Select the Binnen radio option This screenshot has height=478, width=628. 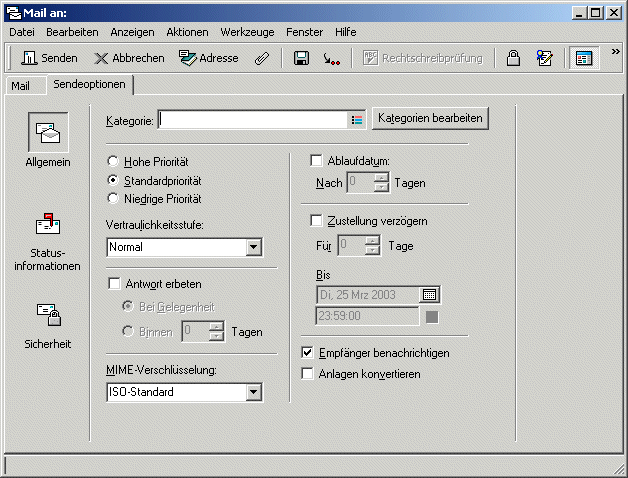(128, 331)
